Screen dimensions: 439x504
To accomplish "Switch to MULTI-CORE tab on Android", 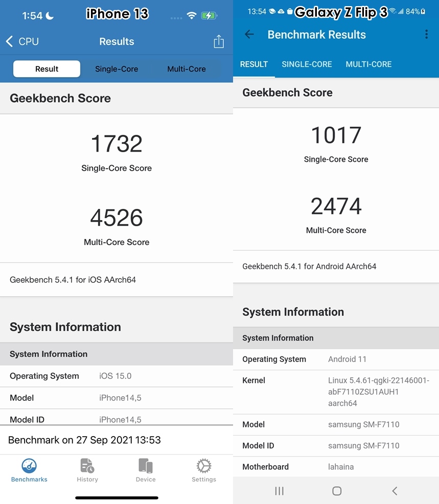I will pyautogui.click(x=368, y=64).
